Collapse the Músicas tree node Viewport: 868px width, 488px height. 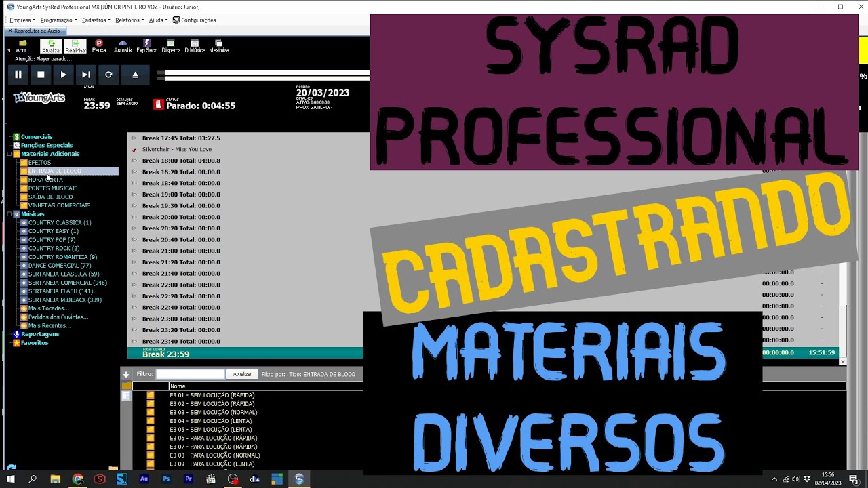click(x=9, y=214)
